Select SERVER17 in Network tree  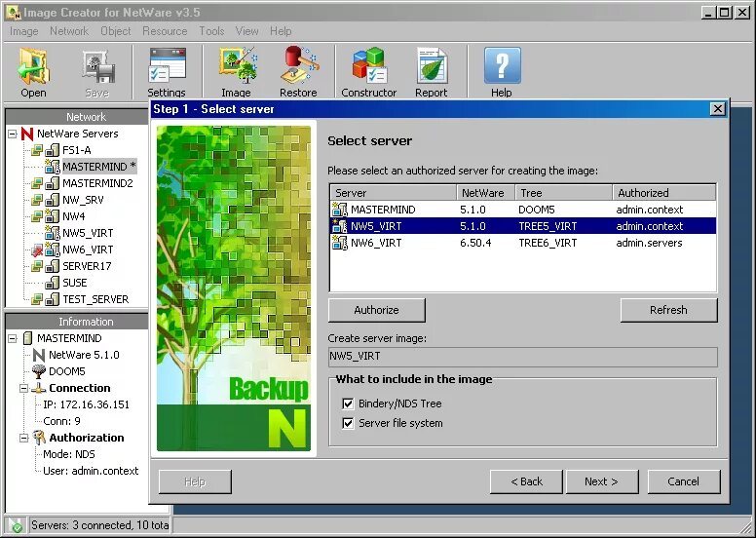(x=87, y=266)
